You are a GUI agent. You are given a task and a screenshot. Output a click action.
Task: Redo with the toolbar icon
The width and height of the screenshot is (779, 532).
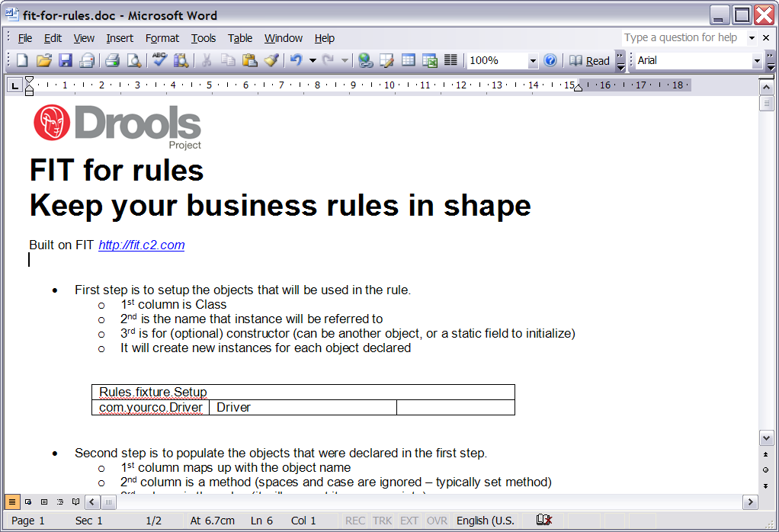pos(328,61)
